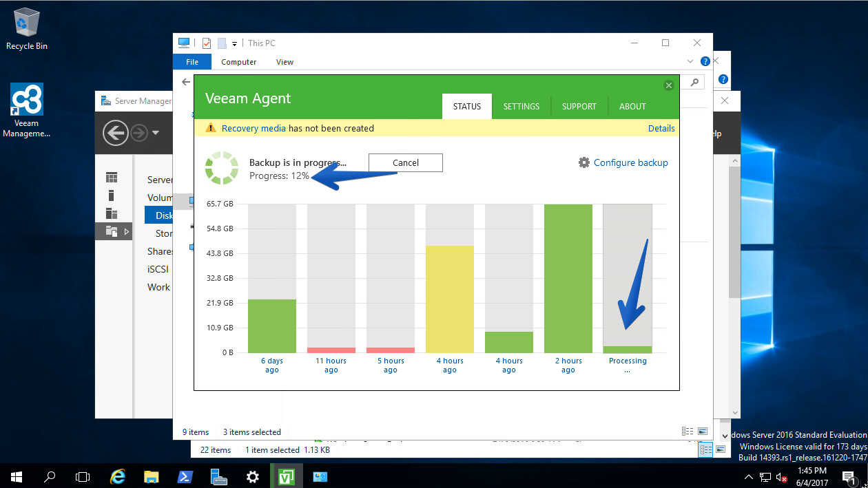Select the Processing backup bar
868x488 pixels.
628,350
